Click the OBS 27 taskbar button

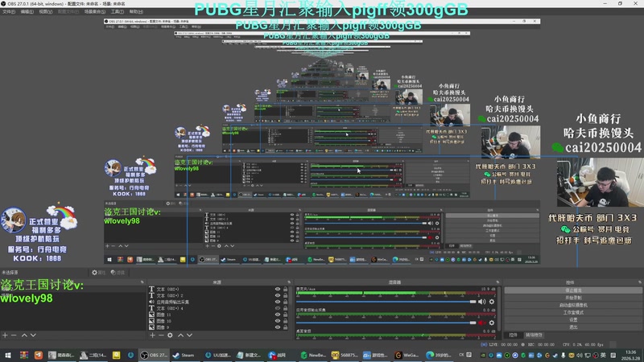tap(154, 355)
